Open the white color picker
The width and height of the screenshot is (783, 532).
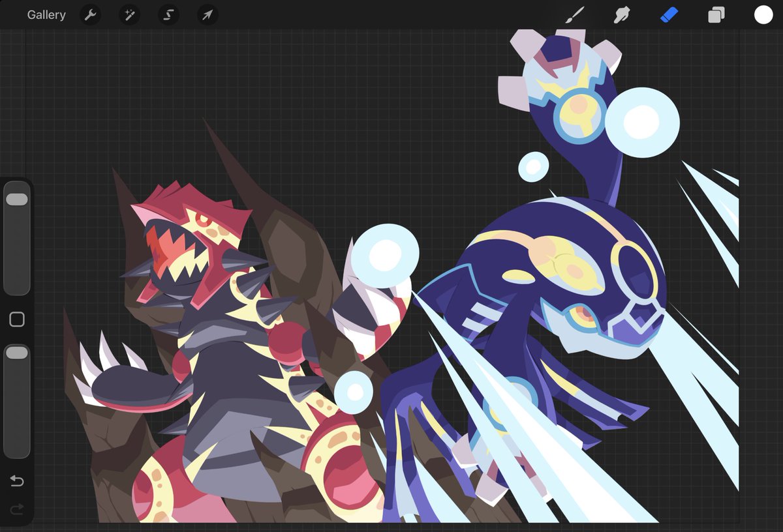tap(763, 14)
